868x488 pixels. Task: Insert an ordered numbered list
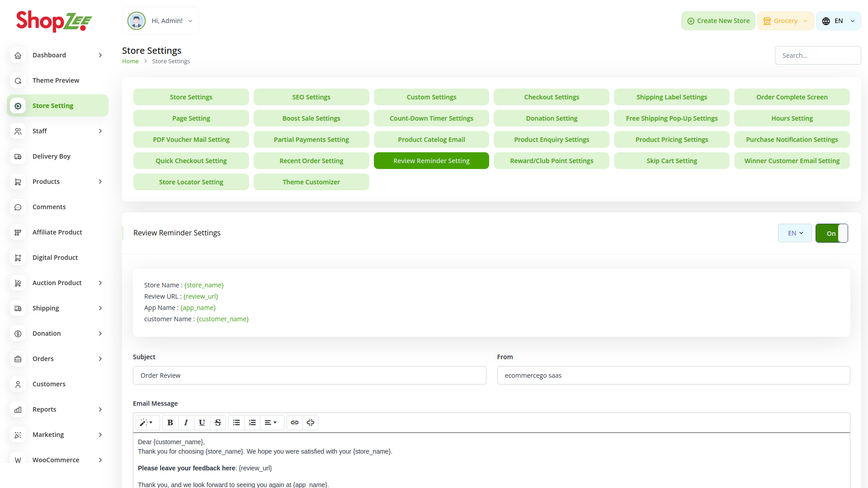click(252, 422)
